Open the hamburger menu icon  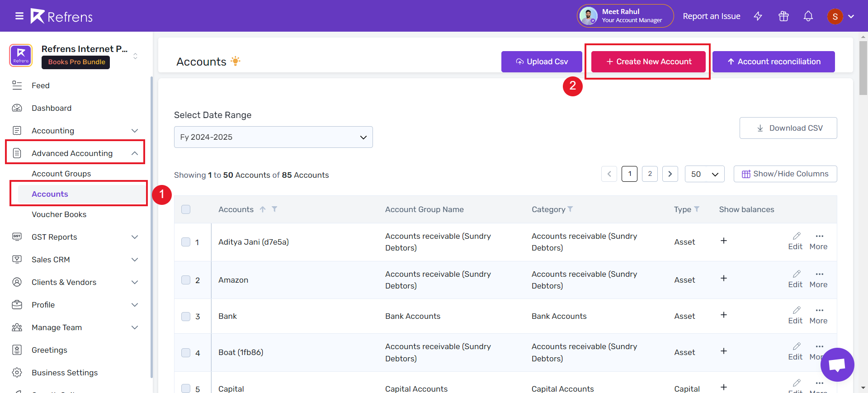click(19, 16)
